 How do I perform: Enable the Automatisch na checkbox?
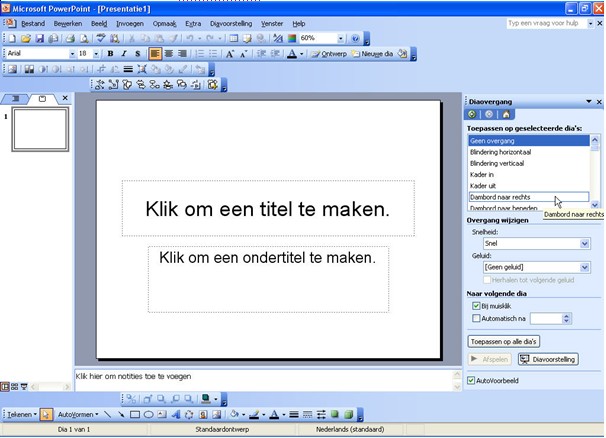476,318
